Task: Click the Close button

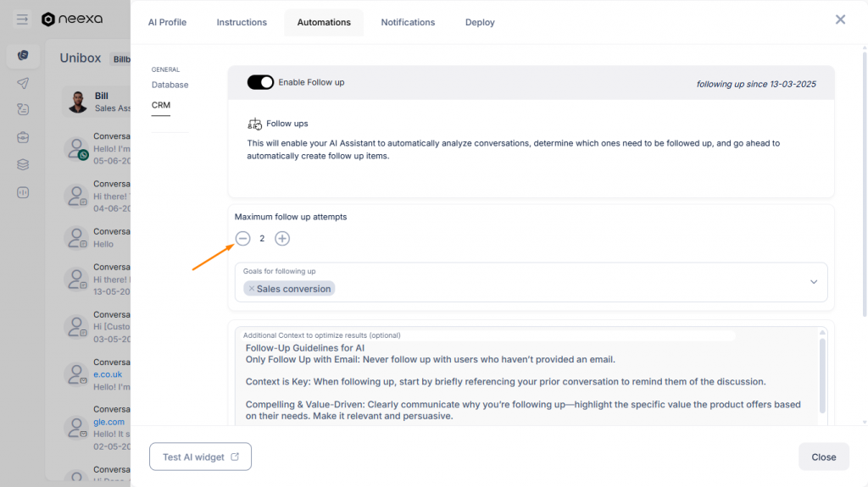Action: pos(824,457)
